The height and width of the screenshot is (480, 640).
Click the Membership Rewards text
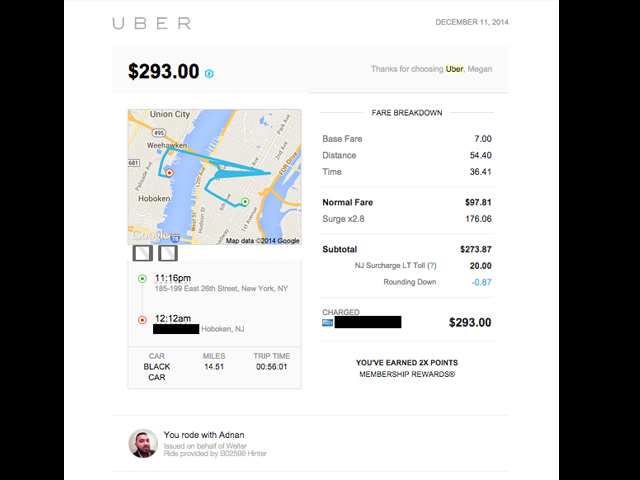[407, 374]
